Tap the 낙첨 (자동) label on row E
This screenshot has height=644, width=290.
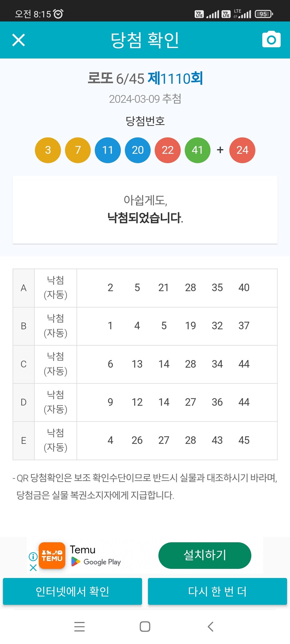55,440
